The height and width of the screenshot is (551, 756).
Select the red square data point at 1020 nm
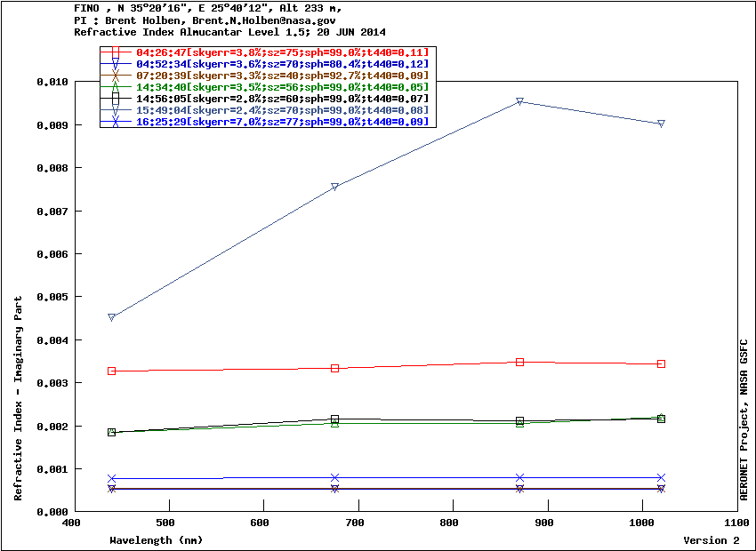point(661,363)
